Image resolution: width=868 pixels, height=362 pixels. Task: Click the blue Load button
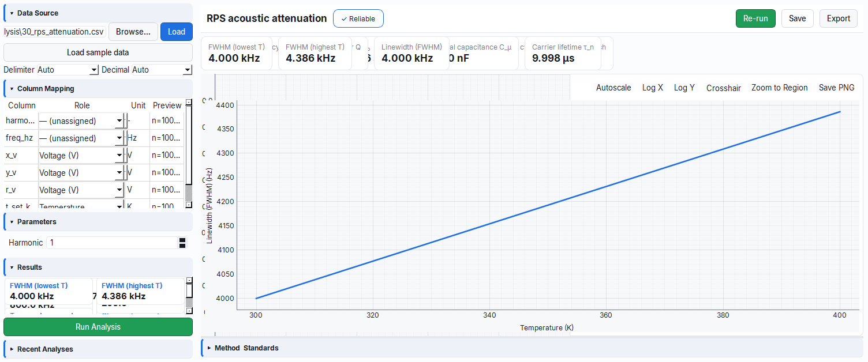(x=177, y=32)
